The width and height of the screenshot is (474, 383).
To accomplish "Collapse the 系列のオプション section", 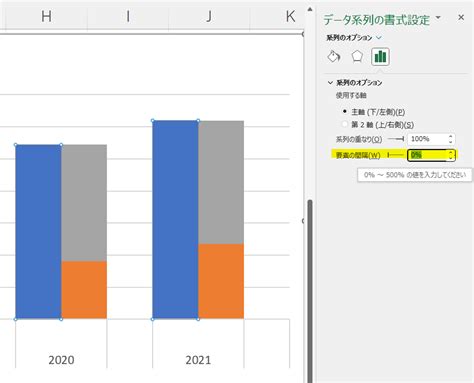I will (330, 82).
